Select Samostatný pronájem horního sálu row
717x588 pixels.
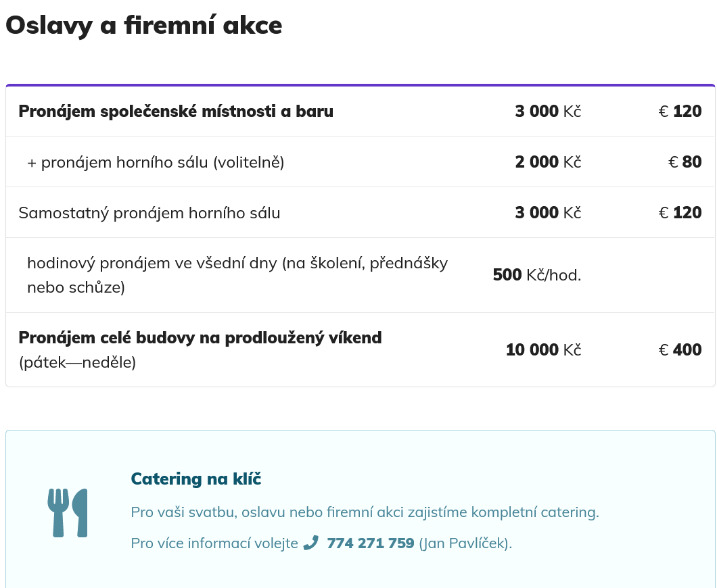[361, 212]
